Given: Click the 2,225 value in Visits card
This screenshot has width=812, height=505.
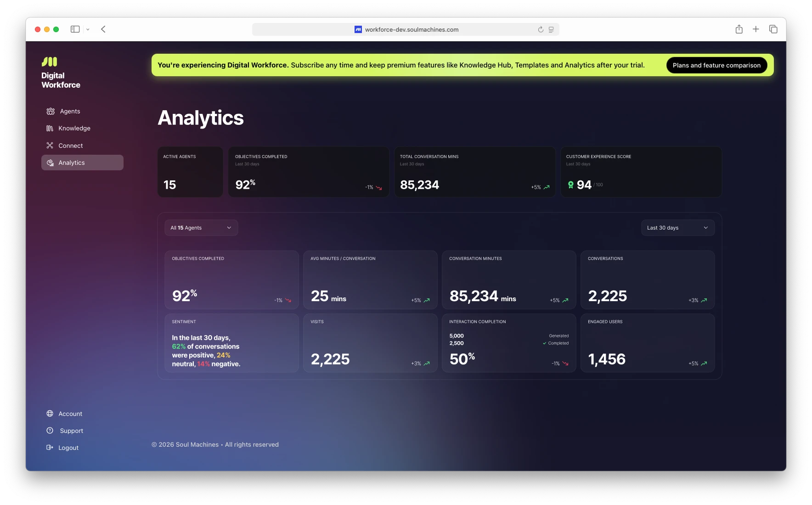Looking at the screenshot, I should (330, 359).
